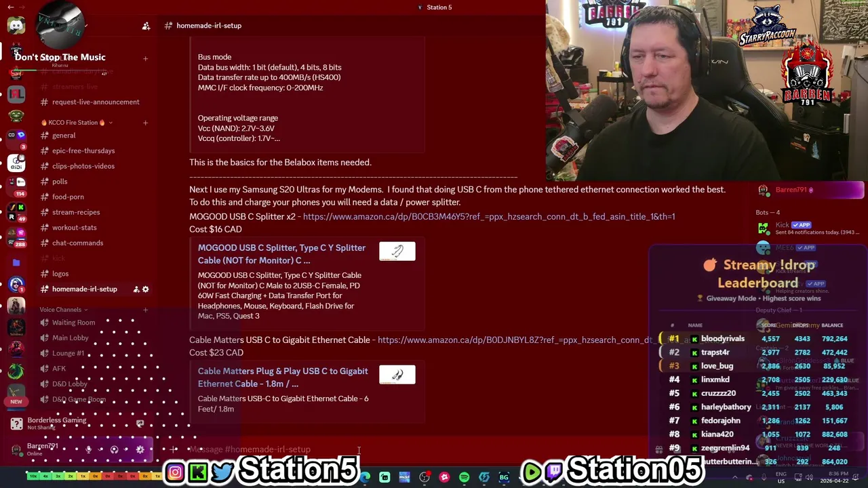Screen dimensions: 868x488
Task: Open the volume control in system tray
Action: tap(810, 478)
